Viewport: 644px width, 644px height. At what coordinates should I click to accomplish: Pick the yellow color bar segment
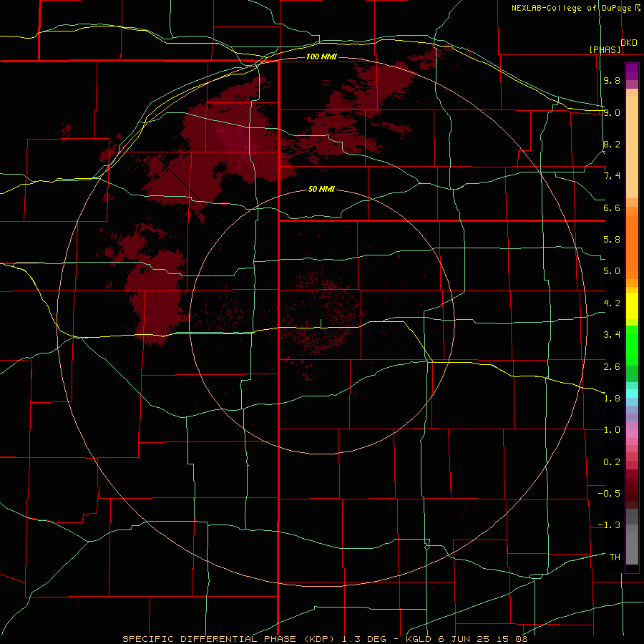pos(632,306)
